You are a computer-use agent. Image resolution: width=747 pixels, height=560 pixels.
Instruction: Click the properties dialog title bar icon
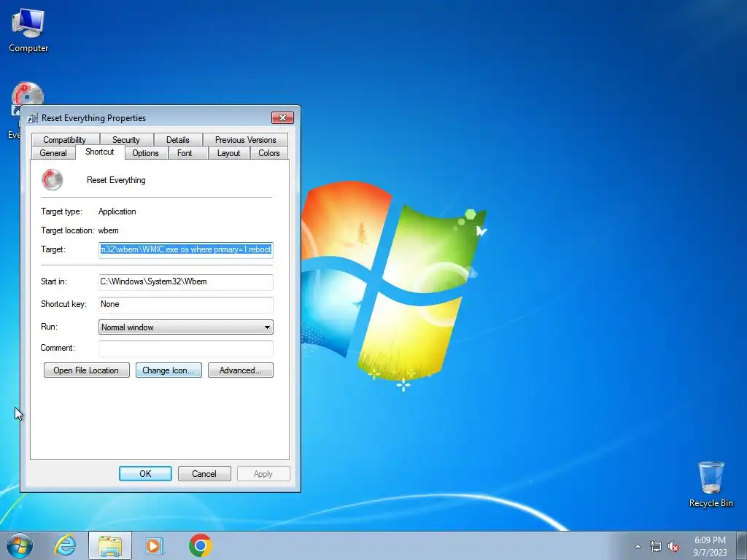tap(32, 117)
